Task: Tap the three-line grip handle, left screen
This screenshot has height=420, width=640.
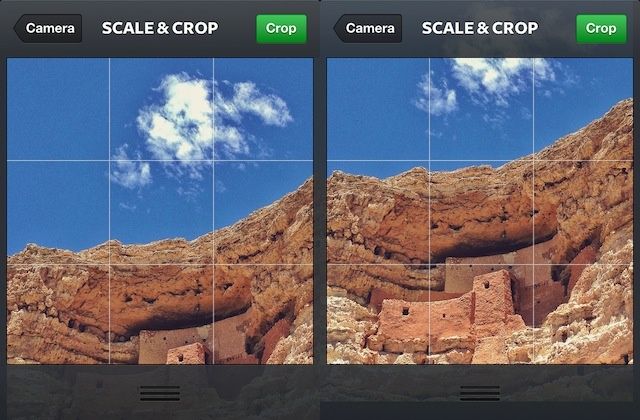Action: pos(160,393)
